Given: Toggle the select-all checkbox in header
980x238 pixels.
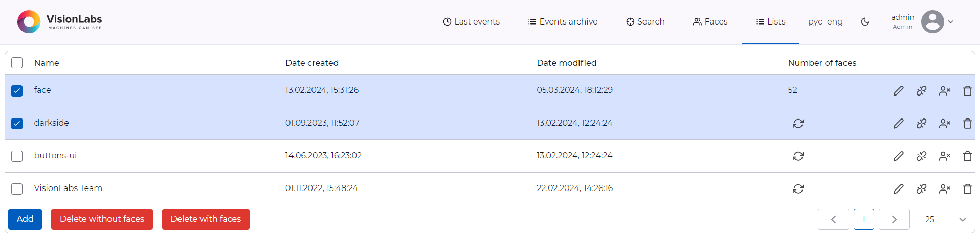Looking at the screenshot, I should [17, 63].
